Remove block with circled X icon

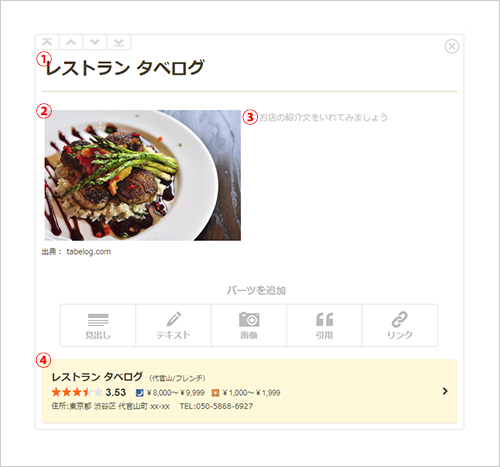pyautogui.click(x=452, y=46)
